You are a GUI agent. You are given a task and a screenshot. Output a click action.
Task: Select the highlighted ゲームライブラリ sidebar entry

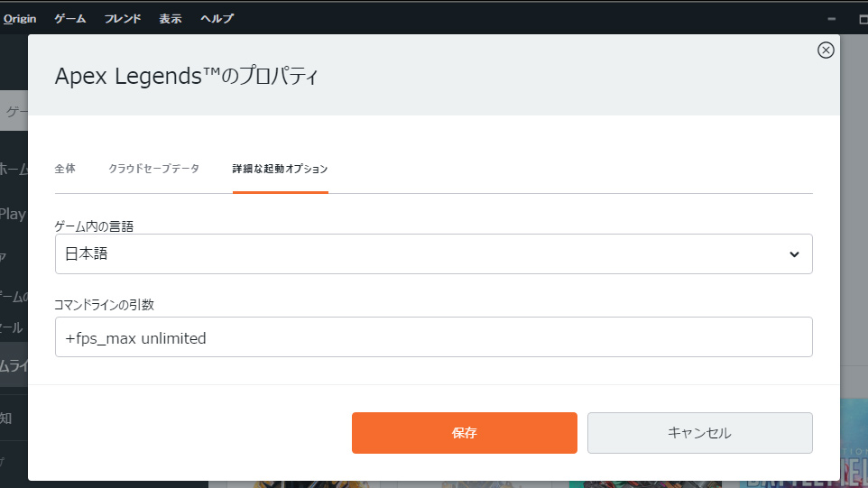pos(14,365)
